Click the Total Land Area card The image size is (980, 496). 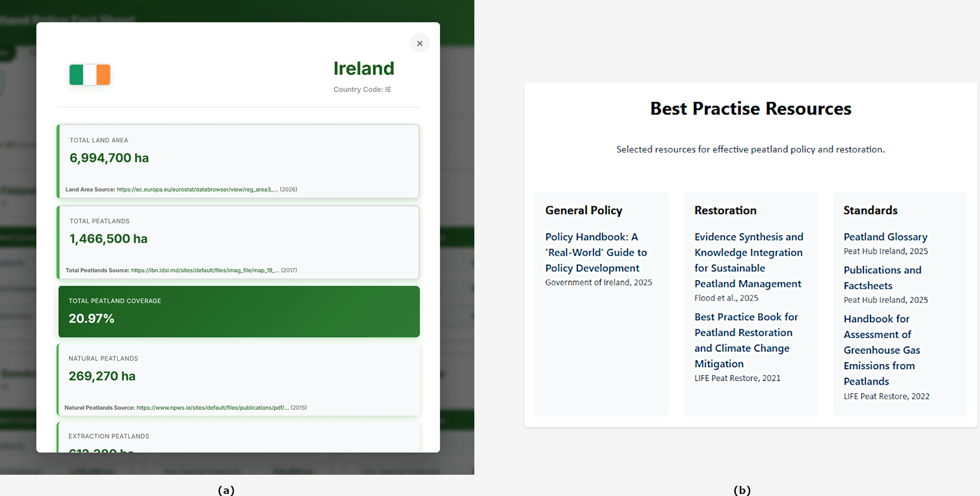pyautogui.click(x=238, y=161)
